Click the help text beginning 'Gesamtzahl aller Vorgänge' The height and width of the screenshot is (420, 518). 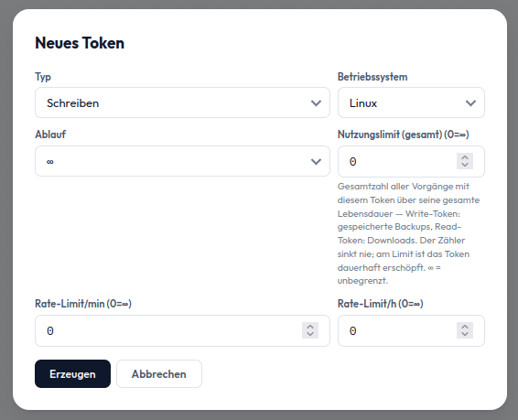coord(409,233)
